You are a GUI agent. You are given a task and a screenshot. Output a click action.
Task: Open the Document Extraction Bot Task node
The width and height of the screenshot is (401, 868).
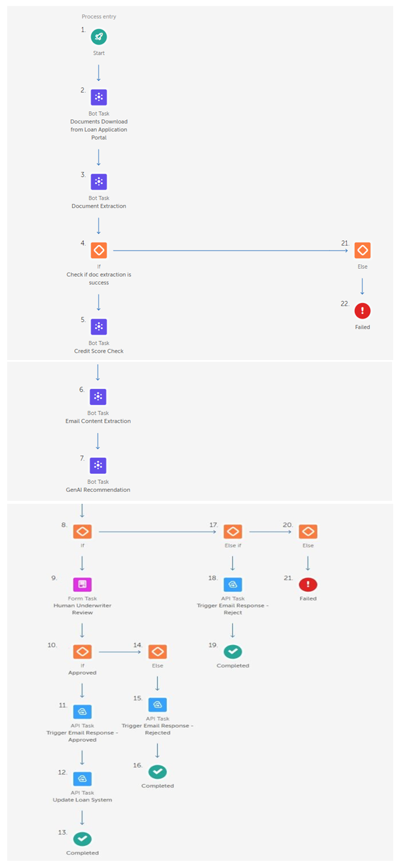pyautogui.click(x=99, y=182)
